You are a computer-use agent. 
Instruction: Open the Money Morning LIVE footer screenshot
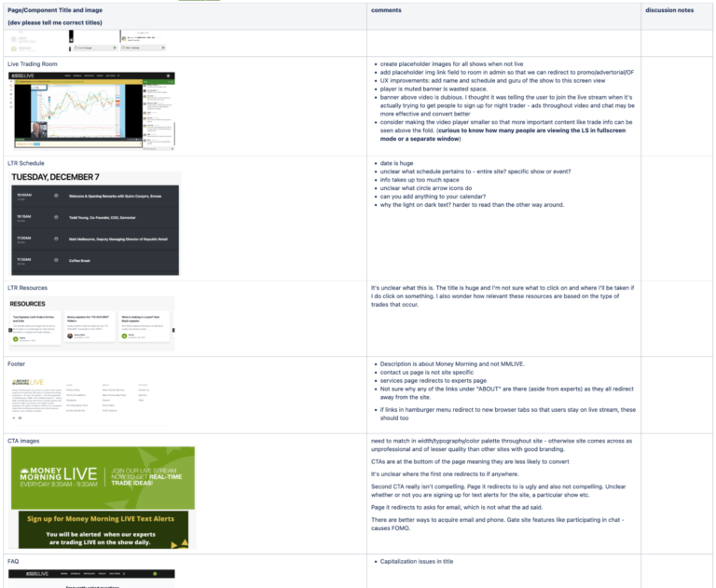[x=89, y=400]
